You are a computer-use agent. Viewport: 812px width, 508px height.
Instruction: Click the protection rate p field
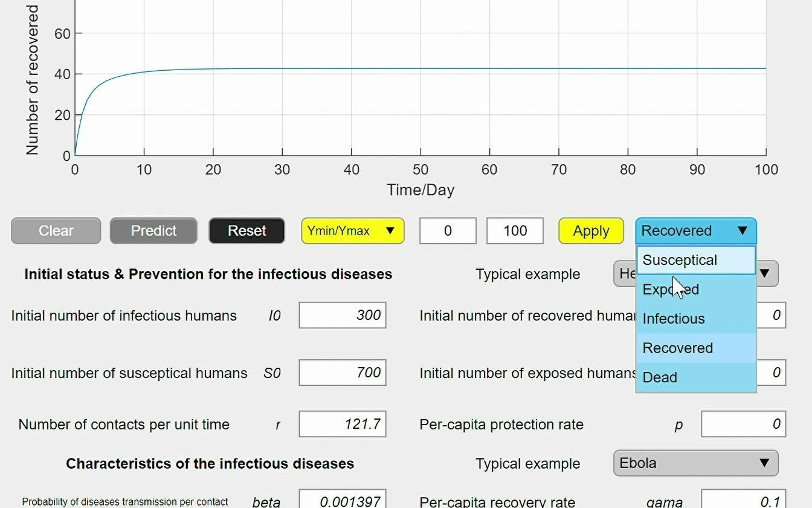click(x=743, y=425)
